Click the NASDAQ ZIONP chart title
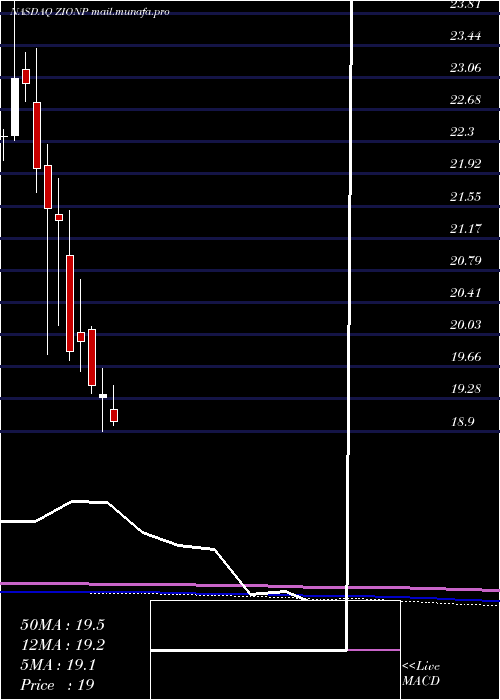Screen dimensions: 500x700 pos(90,12)
